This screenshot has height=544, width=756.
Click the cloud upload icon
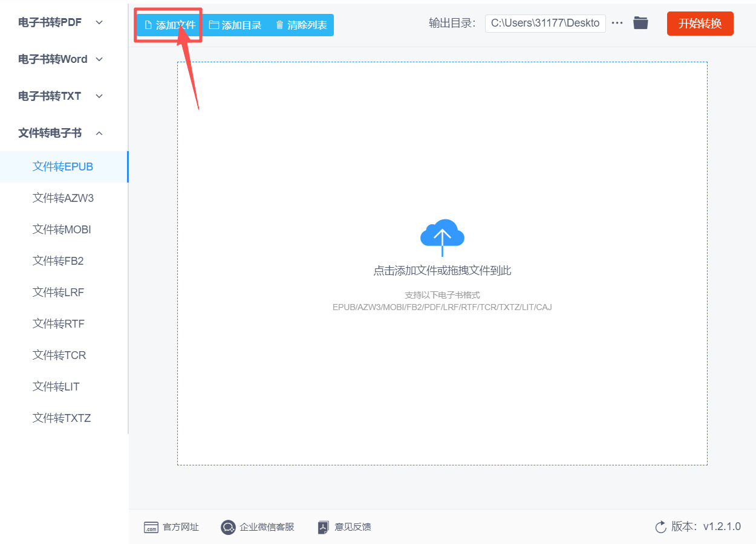tap(442, 238)
